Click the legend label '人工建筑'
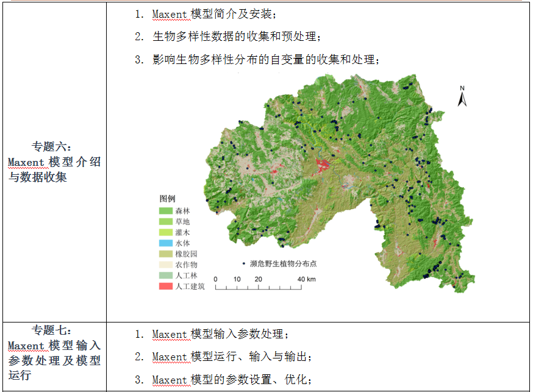 [x=190, y=287]
